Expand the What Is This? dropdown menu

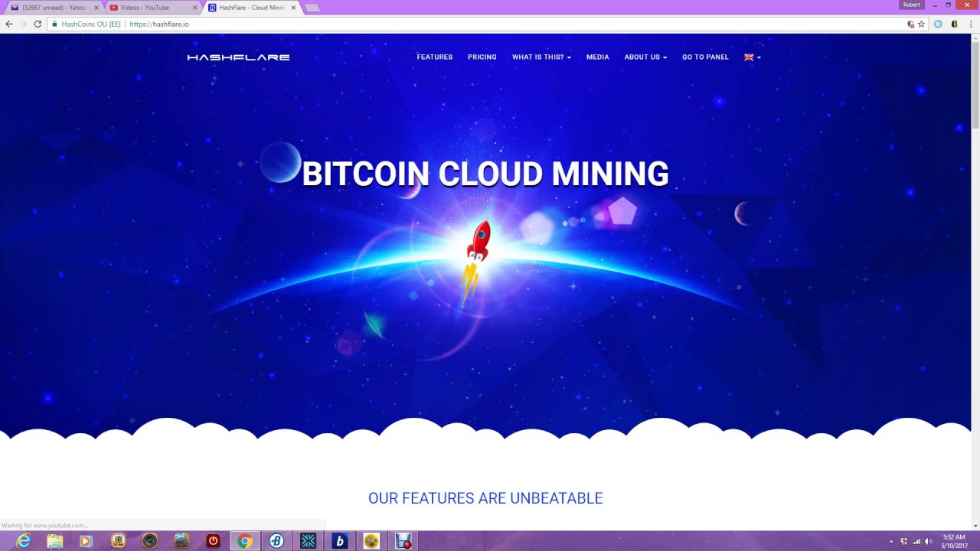[x=541, y=57]
